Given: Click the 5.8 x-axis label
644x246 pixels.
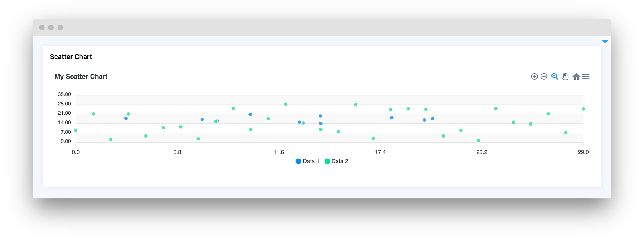Looking at the screenshot, I should 177,152.
